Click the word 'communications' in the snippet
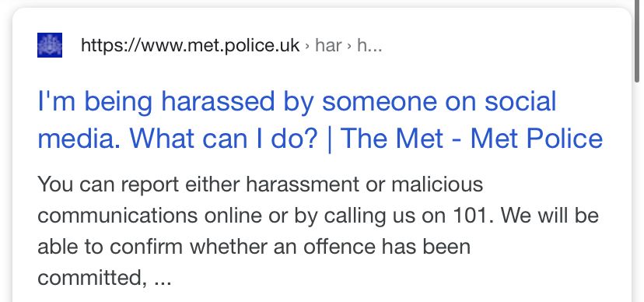 click(x=117, y=216)
